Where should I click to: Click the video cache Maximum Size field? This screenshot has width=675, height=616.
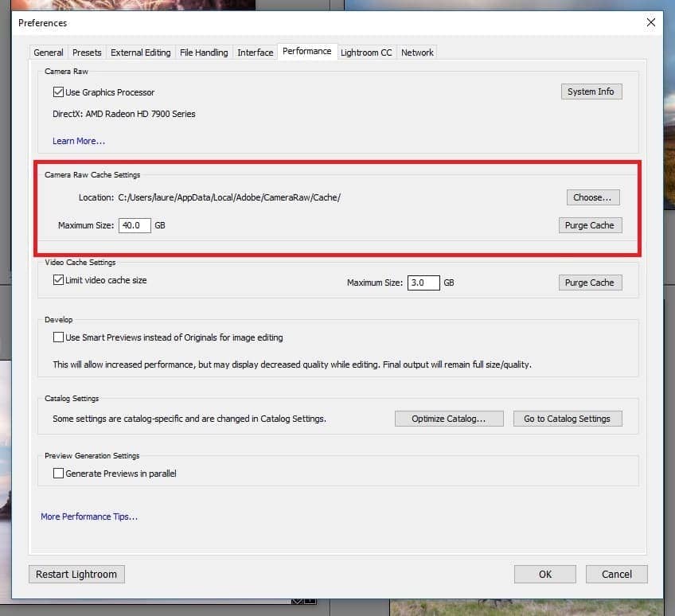(x=423, y=283)
